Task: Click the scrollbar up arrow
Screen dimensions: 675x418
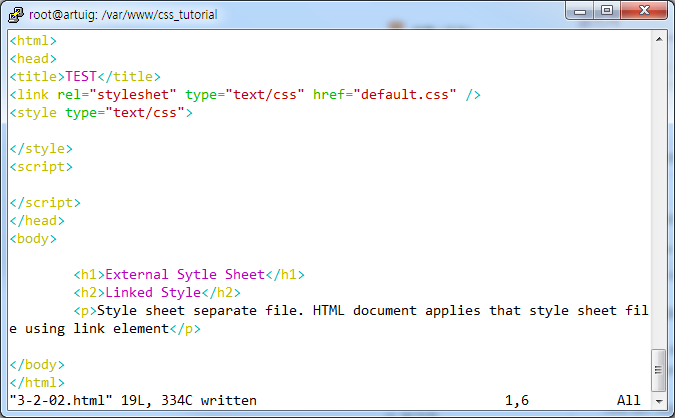Action: pos(659,39)
